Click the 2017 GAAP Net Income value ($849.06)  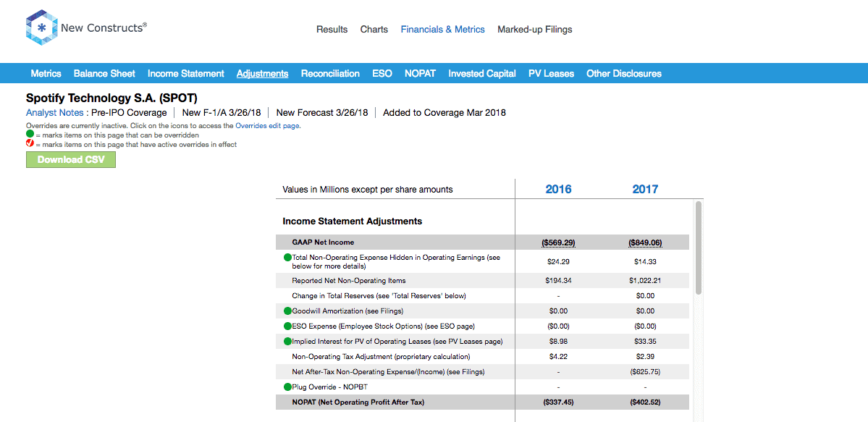646,242
